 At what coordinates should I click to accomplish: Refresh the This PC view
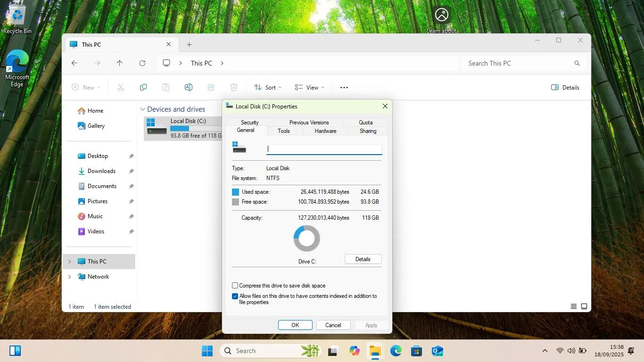142,63
